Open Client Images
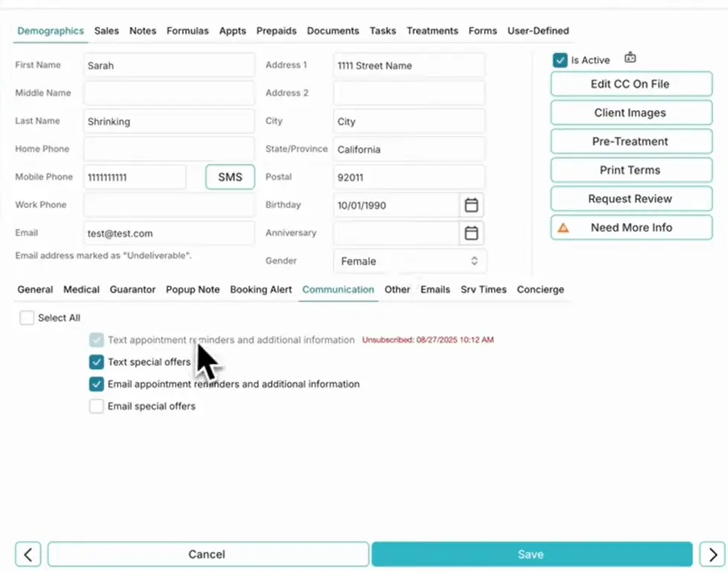 [x=630, y=112]
